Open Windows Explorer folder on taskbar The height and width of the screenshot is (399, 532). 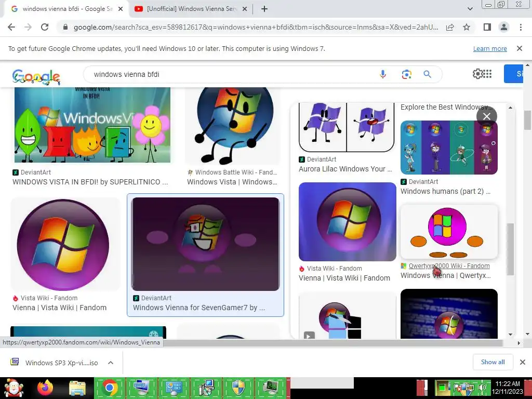[x=77, y=388]
